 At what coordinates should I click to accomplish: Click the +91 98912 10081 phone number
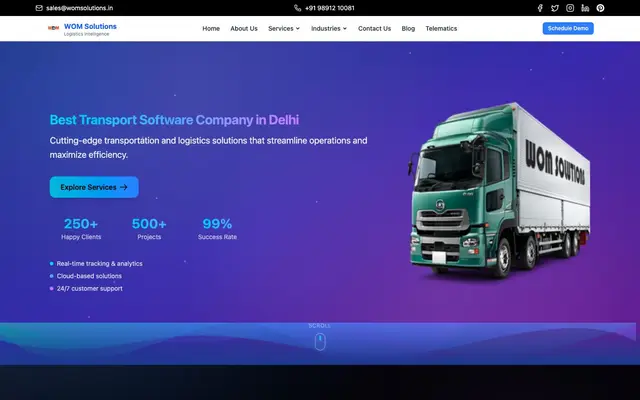pyautogui.click(x=330, y=8)
